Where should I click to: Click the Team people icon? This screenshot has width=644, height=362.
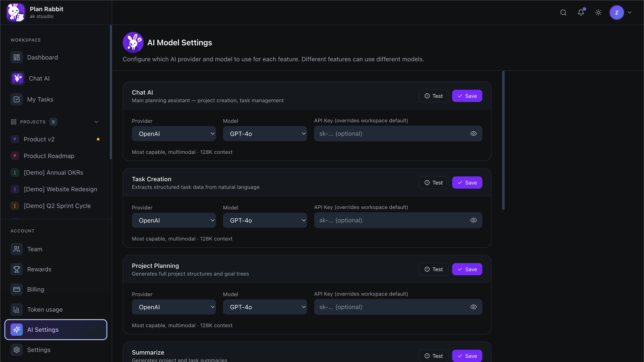tap(17, 249)
